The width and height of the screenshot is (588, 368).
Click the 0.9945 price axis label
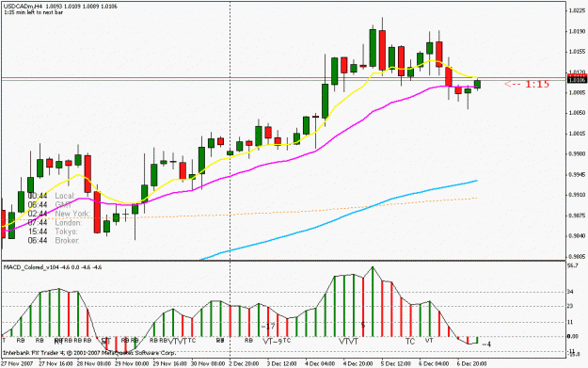pos(577,174)
